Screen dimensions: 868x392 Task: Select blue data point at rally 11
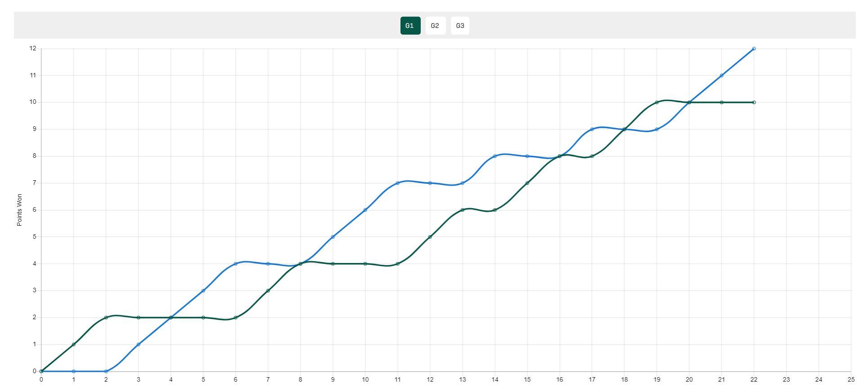pyautogui.click(x=397, y=183)
